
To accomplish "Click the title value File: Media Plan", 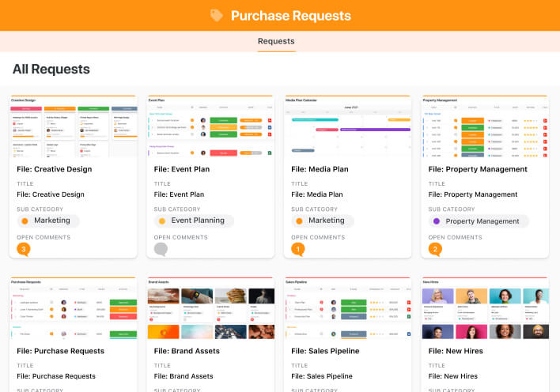I will click(x=317, y=194).
